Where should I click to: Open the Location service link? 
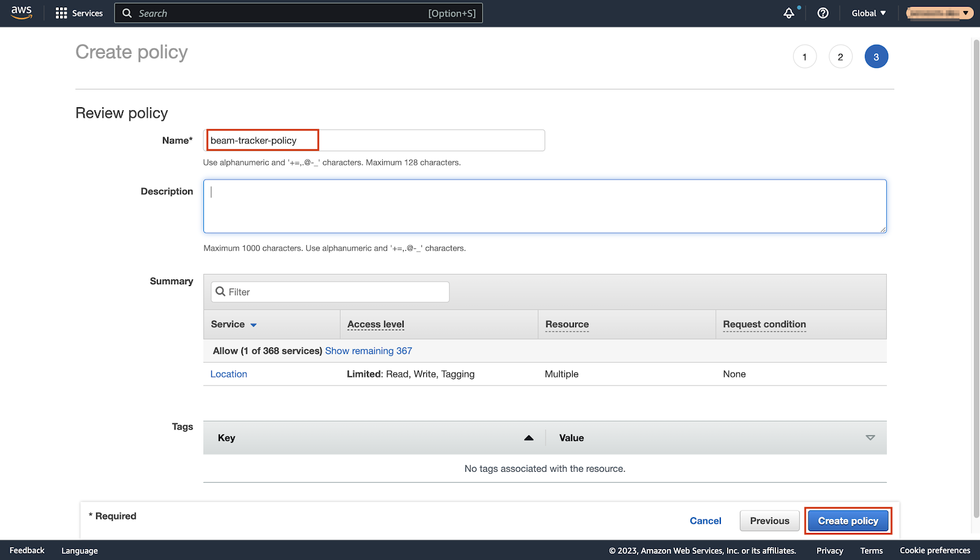coord(228,374)
